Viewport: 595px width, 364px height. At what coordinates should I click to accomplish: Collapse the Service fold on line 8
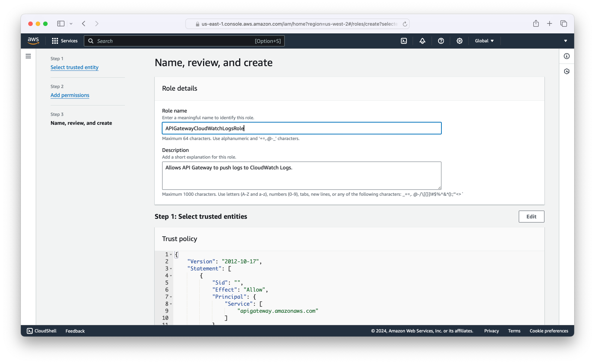pos(171,304)
